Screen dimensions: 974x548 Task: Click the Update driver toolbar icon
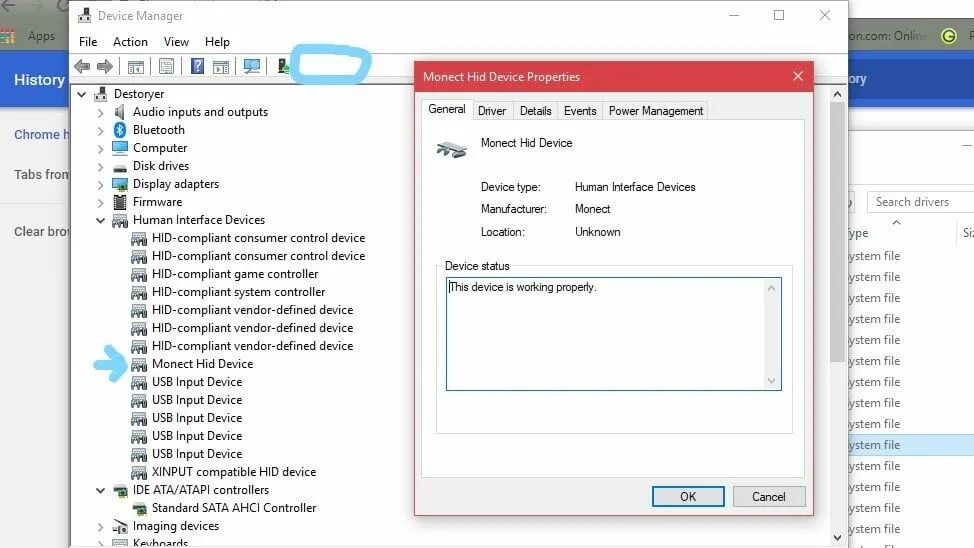click(283, 66)
